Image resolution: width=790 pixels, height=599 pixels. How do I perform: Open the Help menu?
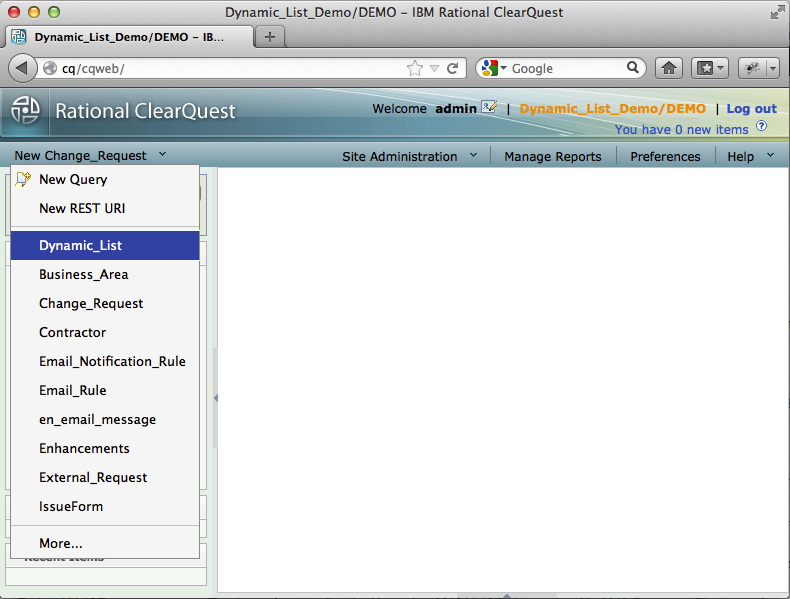pos(740,157)
